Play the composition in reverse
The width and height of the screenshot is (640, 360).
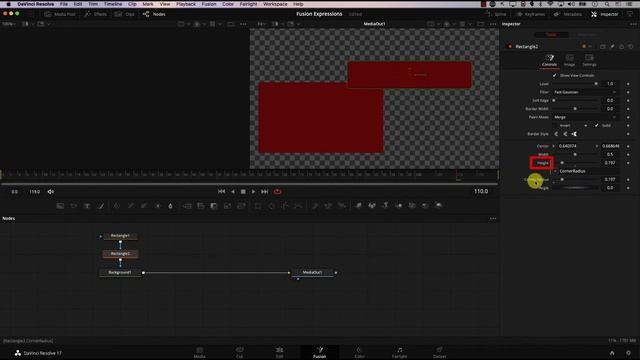[x=233, y=191]
